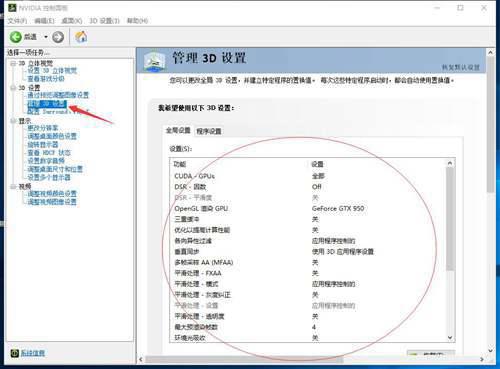Click settings list scroll-up arrow
Image resolution: width=500 pixels, height=369 pixels.
pos(450,163)
